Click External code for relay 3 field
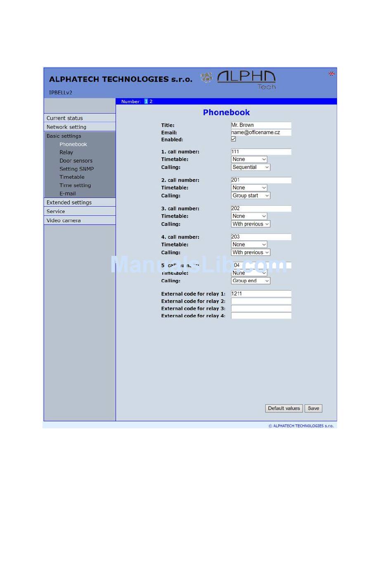This screenshot has width=392, height=574. [x=261, y=309]
